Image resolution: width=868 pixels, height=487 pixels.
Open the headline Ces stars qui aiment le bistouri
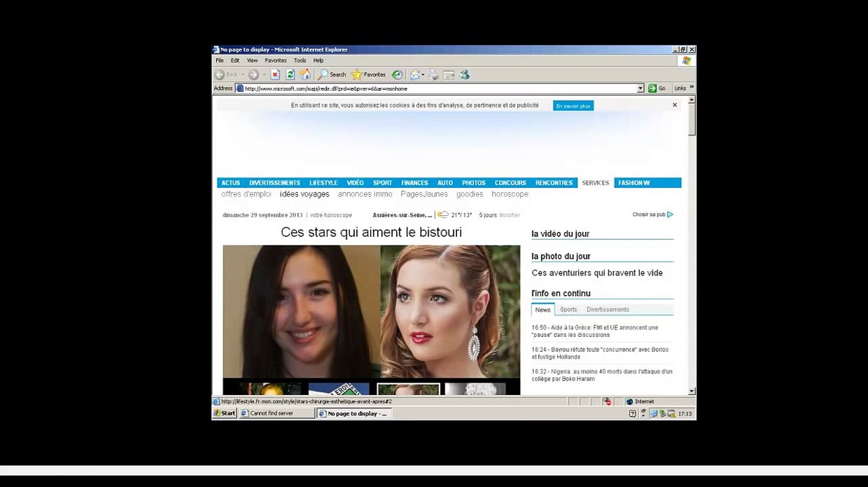pyautogui.click(x=372, y=233)
